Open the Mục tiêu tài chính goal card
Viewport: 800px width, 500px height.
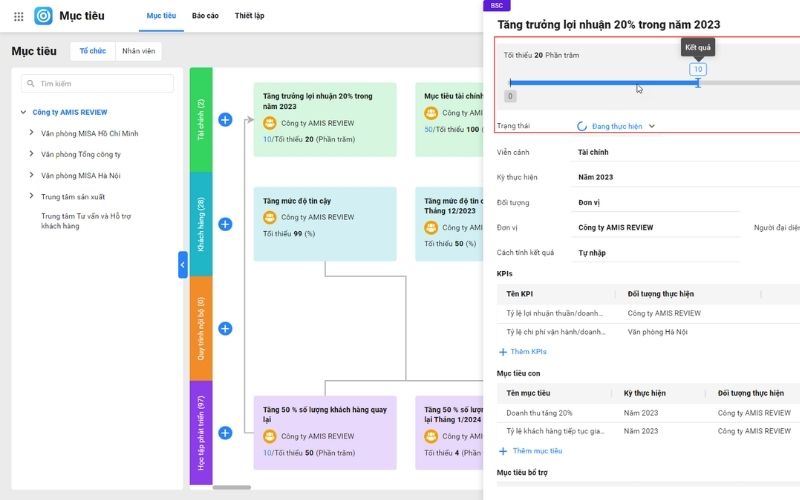tap(449, 119)
